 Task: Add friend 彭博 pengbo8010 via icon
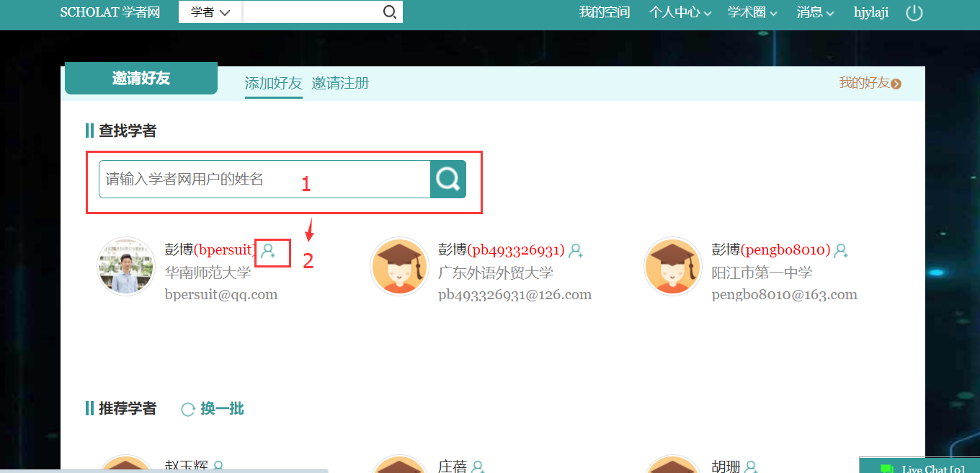click(840, 251)
